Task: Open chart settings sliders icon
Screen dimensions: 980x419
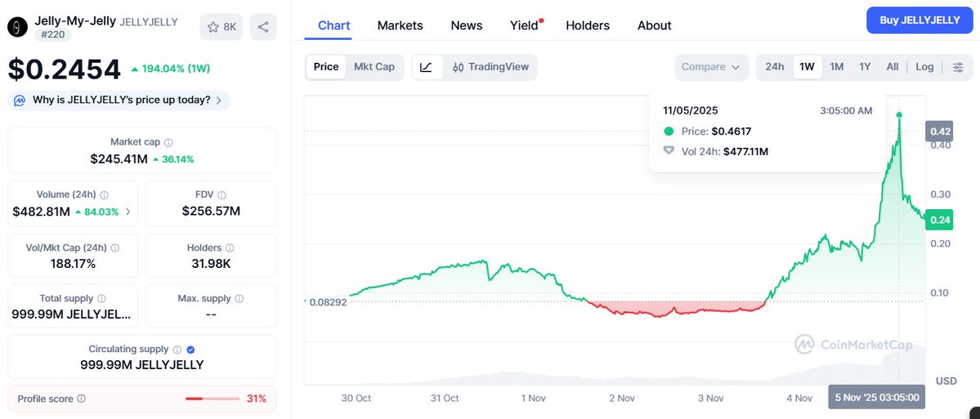Action: tap(958, 67)
